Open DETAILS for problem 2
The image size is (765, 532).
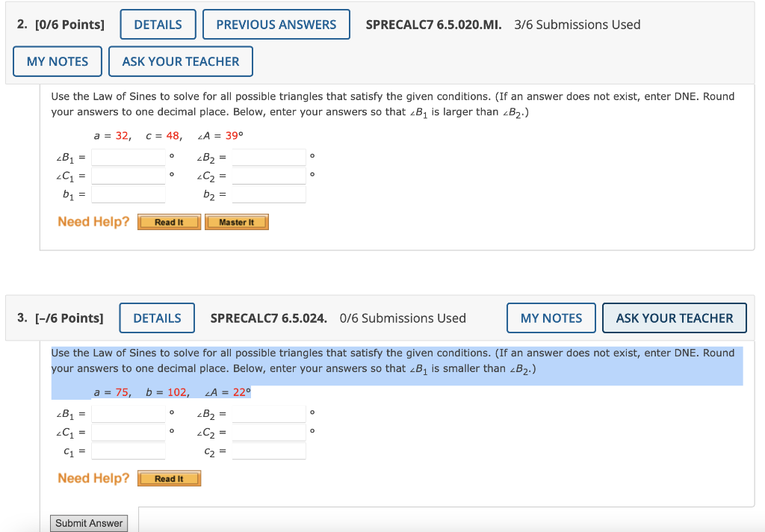click(x=158, y=24)
